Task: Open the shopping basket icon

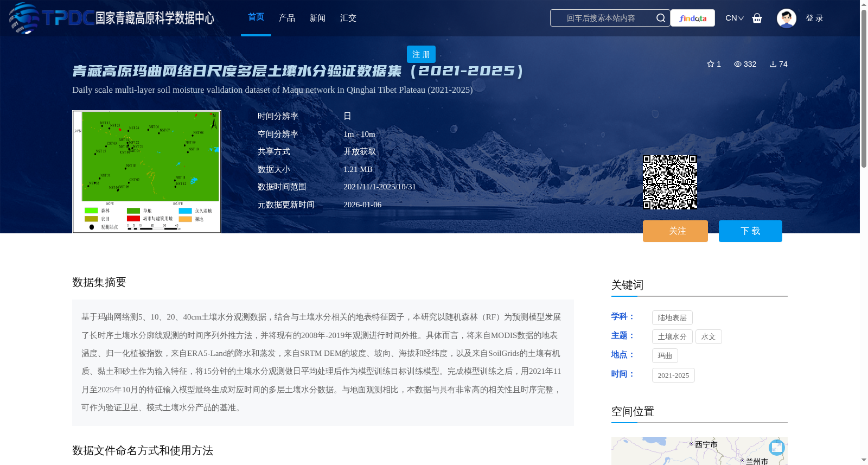Action: tap(757, 18)
